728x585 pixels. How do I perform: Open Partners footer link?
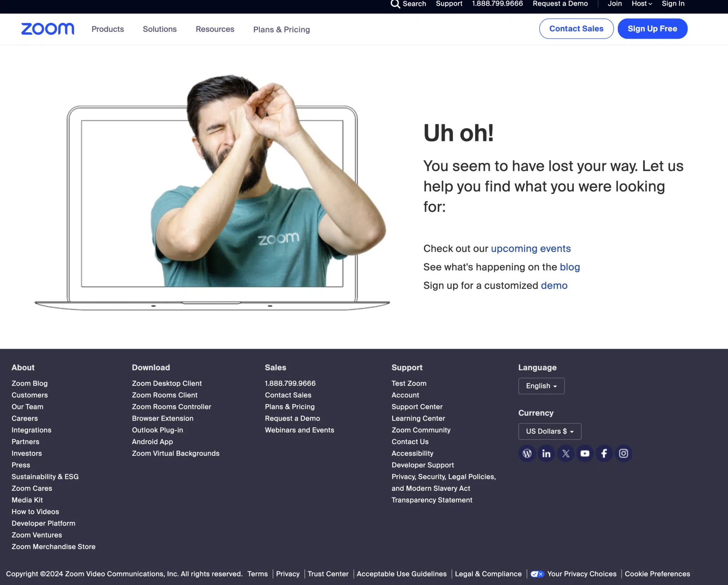[25, 442]
